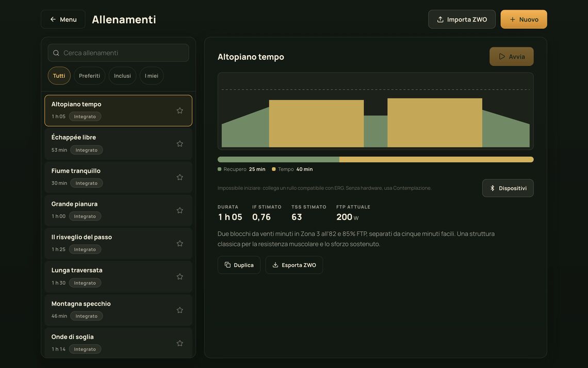The height and width of the screenshot is (368, 588).
Task: Click the Integrato badge on Fiume tranquillo
Action: click(x=86, y=183)
